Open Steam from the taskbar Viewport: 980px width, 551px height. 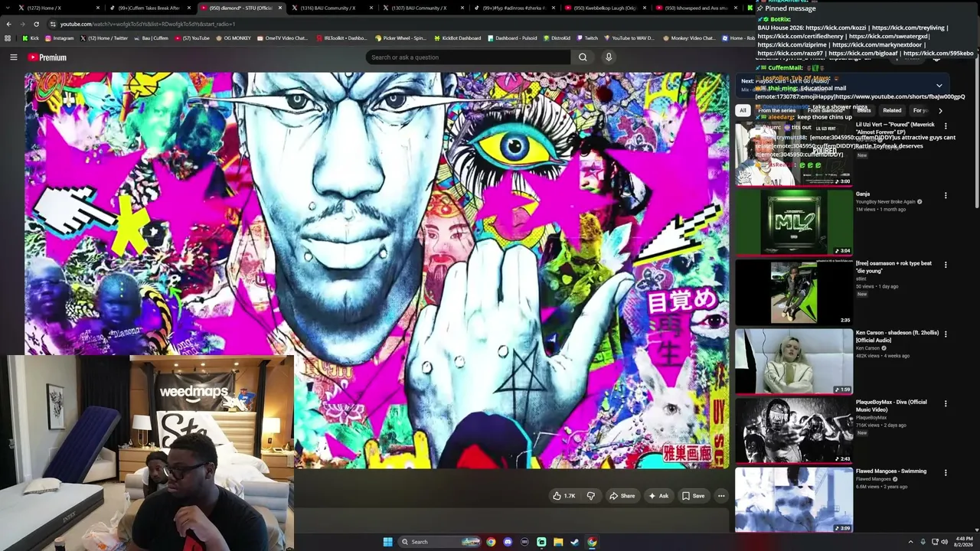click(x=575, y=542)
